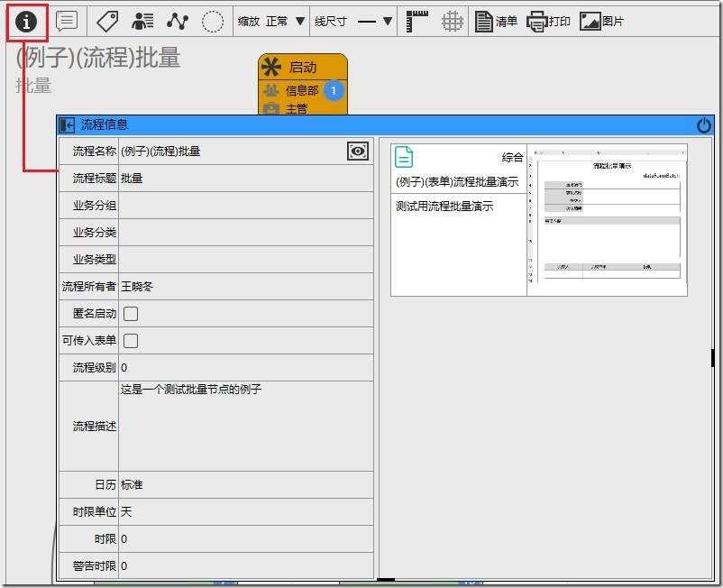
Task: Enable the 可传入表单 checkbox
Action: pyautogui.click(x=131, y=341)
